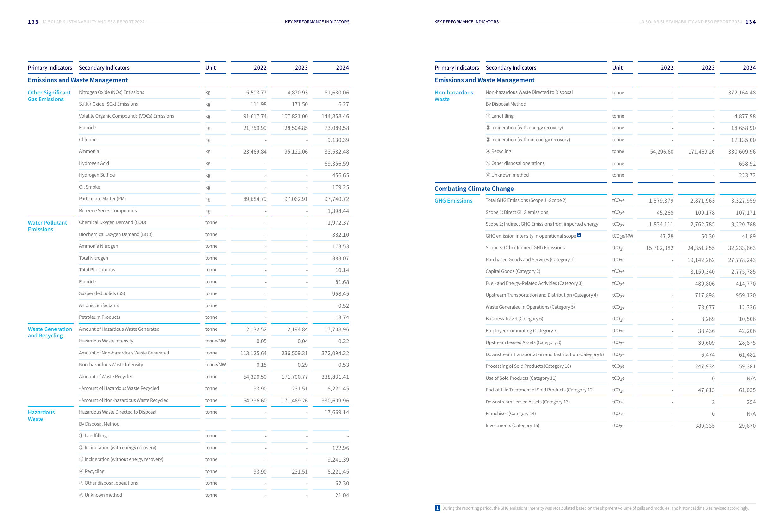Select the value 372,094.32 for non-hazardous waste
This screenshot has width=784, height=532.
335,353
